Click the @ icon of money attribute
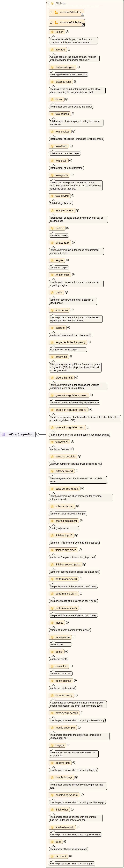This screenshot has height=868, width=124. pos(52,623)
